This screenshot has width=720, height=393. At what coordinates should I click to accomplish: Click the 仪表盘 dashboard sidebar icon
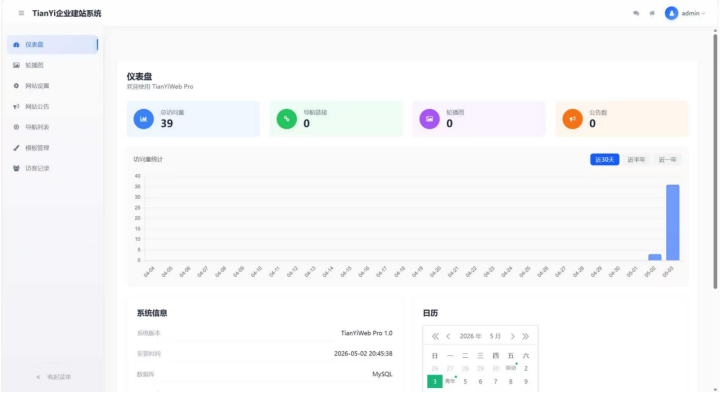[x=17, y=45]
